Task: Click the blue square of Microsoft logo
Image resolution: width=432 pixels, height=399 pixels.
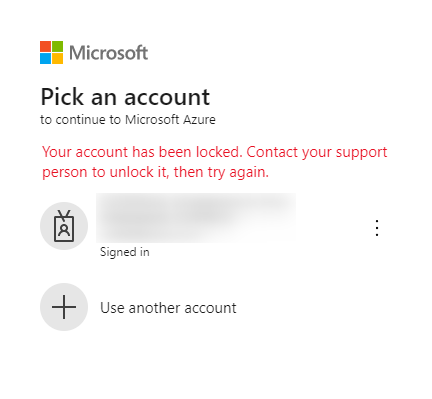Action: click(45, 58)
